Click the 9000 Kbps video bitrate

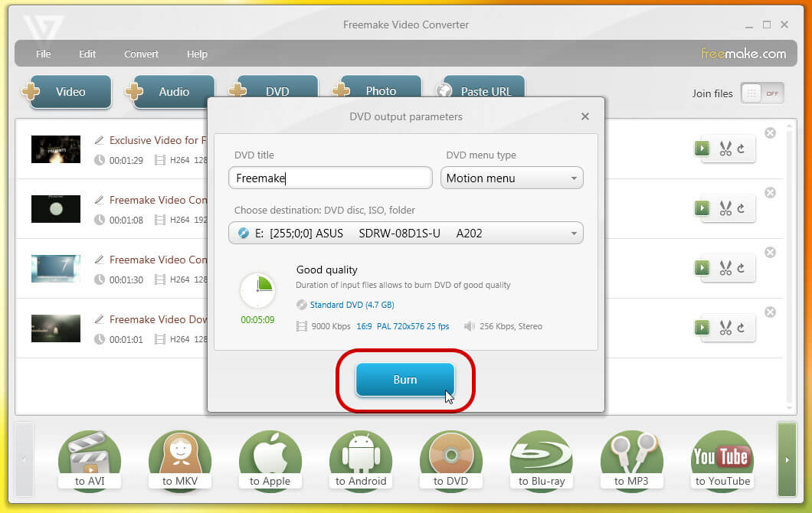click(331, 327)
